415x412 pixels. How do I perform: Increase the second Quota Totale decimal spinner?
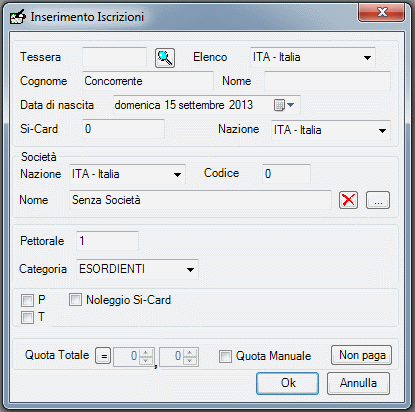190,353
